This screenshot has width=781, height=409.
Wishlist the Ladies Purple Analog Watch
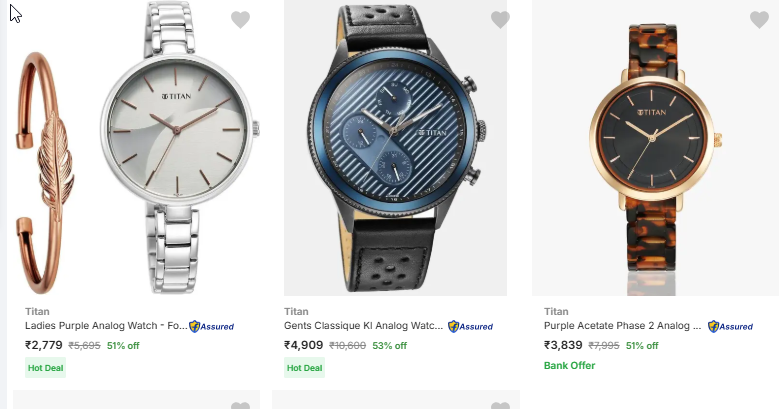(240, 19)
